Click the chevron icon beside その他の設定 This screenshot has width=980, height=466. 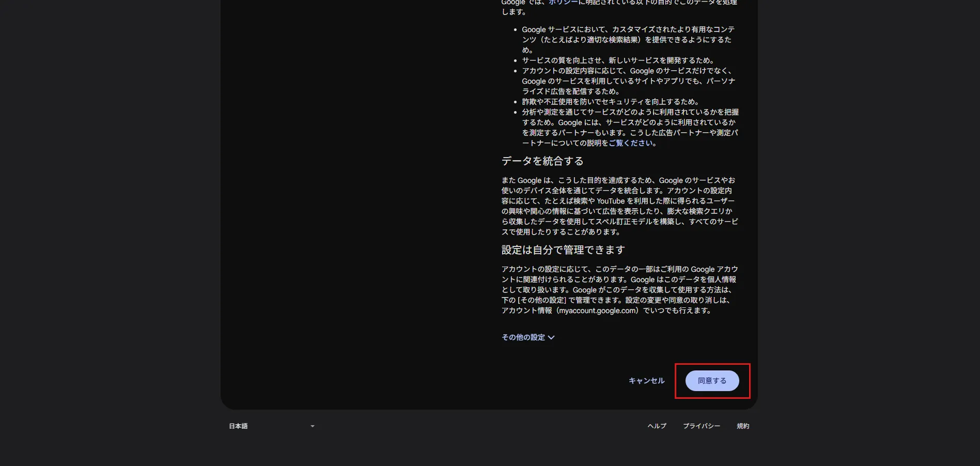(551, 337)
